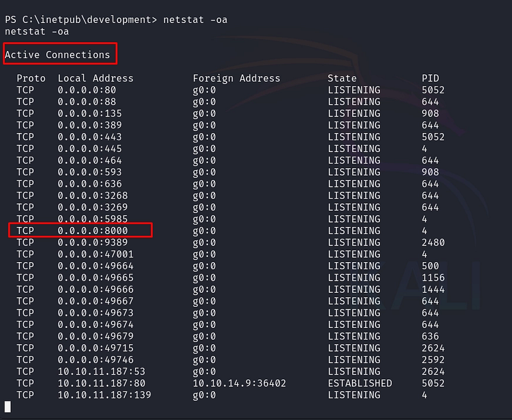Click PID 5052 in the port 80 row
Image resolution: width=512 pixels, height=420 pixels.
(433, 90)
